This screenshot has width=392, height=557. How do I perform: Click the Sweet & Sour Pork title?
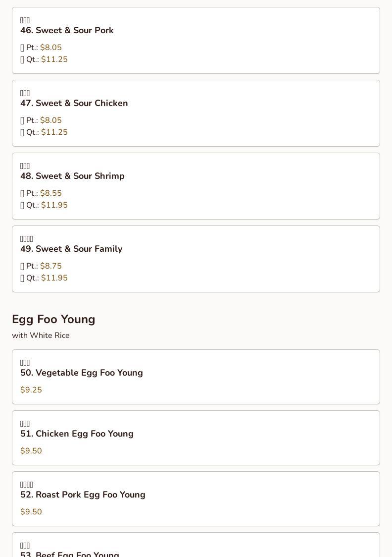[67, 30]
